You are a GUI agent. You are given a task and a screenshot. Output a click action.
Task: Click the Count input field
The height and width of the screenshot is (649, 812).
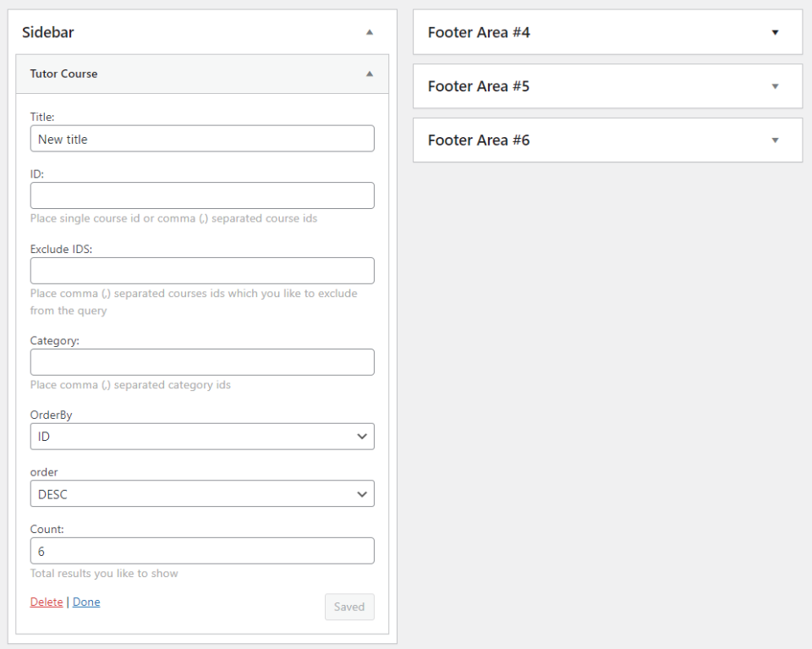[x=202, y=551]
